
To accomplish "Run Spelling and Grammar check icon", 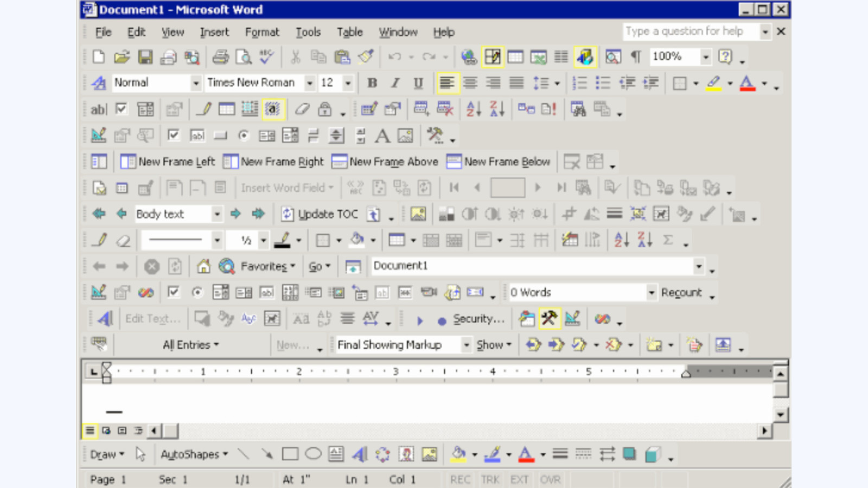I will tap(266, 57).
